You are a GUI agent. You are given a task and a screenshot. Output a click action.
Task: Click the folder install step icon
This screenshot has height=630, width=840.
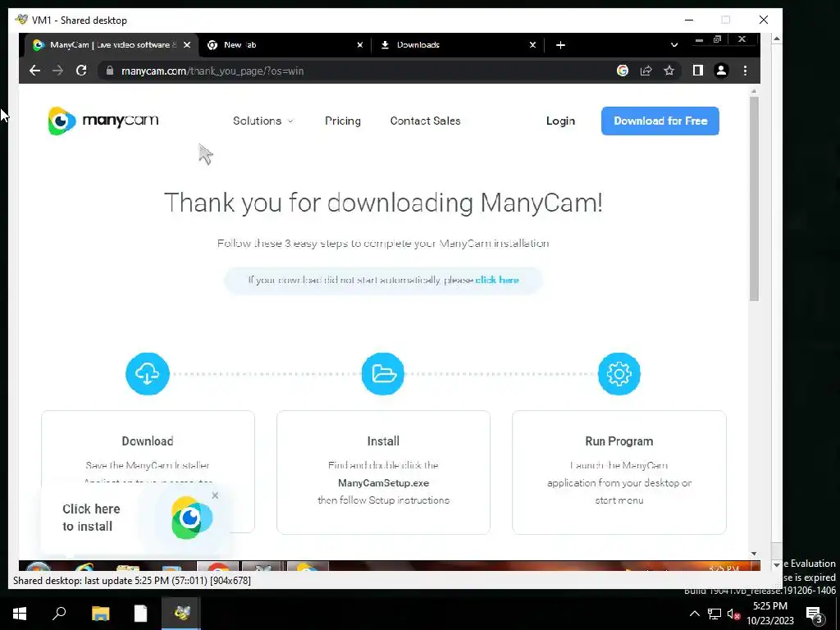tap(383, 374)
